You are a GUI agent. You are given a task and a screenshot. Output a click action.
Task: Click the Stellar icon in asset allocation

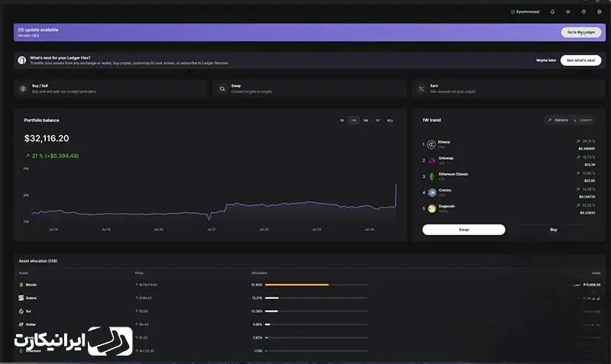click(x=21, y=324)
